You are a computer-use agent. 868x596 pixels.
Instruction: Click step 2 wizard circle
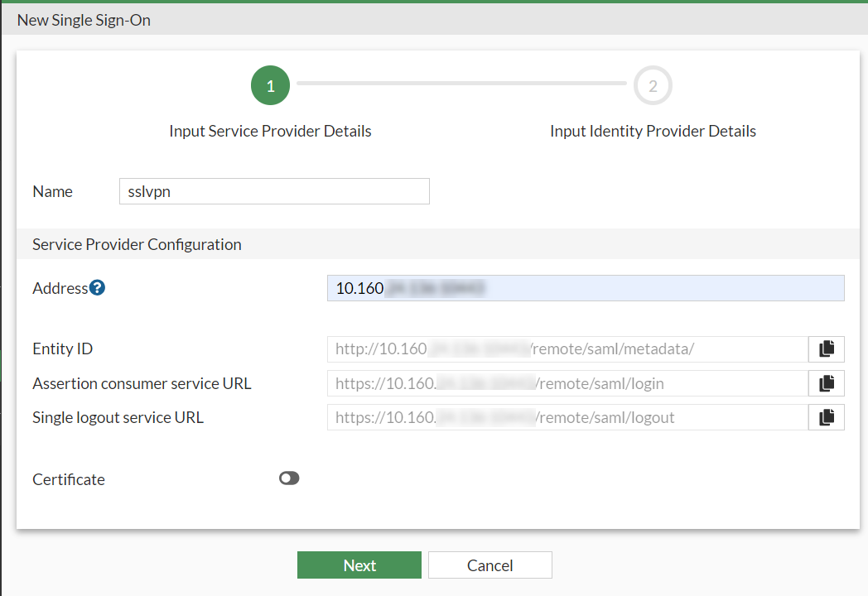point(653,86)
